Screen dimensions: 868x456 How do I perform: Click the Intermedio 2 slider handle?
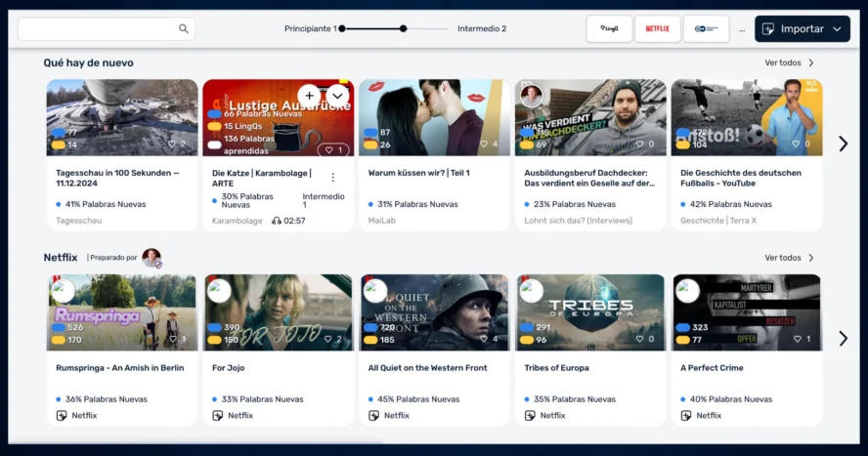pos(404,28)
